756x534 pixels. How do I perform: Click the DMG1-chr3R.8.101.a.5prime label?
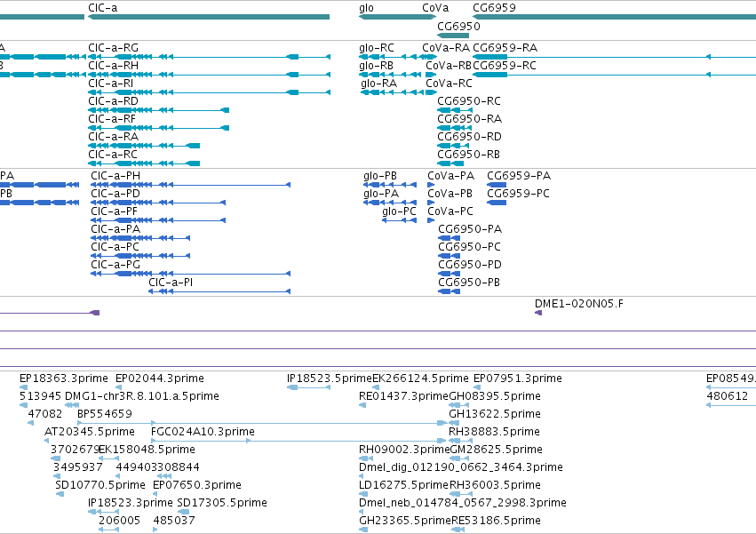pyautogui.click(x=142, y=396)
